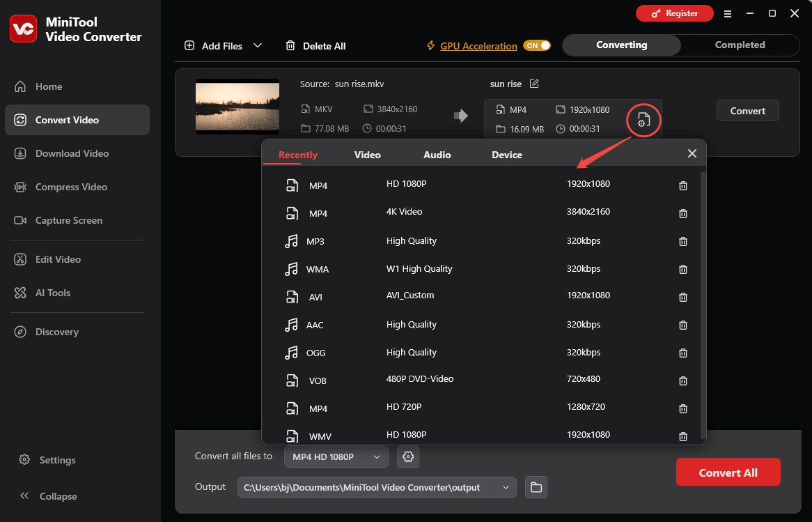Expand the Add Files dropdown arrow
812x522 pixels.
(258, 45)
